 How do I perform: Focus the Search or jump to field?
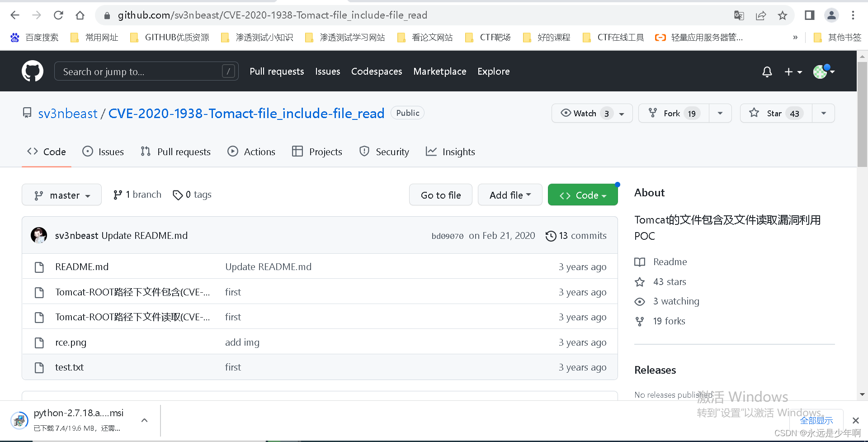(x=146, y=71)
